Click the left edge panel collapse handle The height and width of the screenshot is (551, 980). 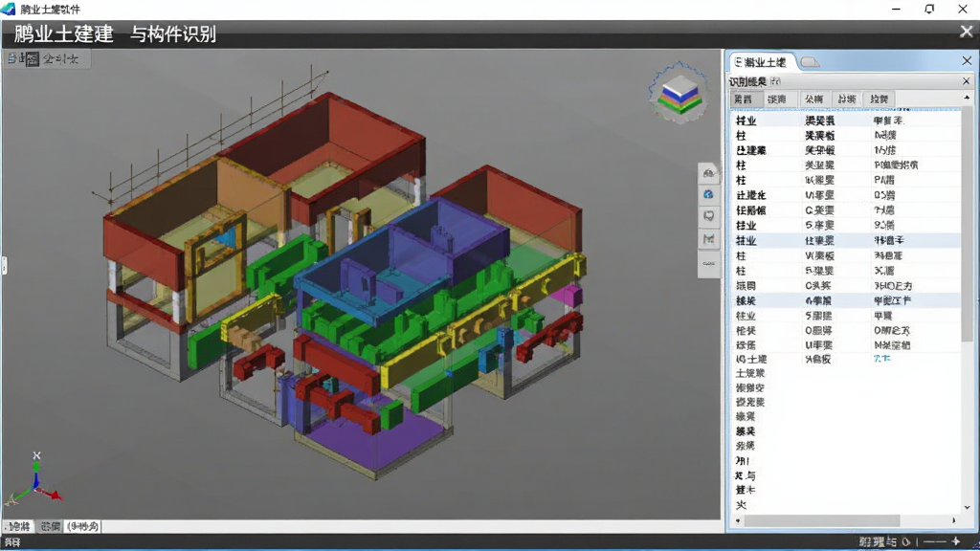click(x=4, y=266)
